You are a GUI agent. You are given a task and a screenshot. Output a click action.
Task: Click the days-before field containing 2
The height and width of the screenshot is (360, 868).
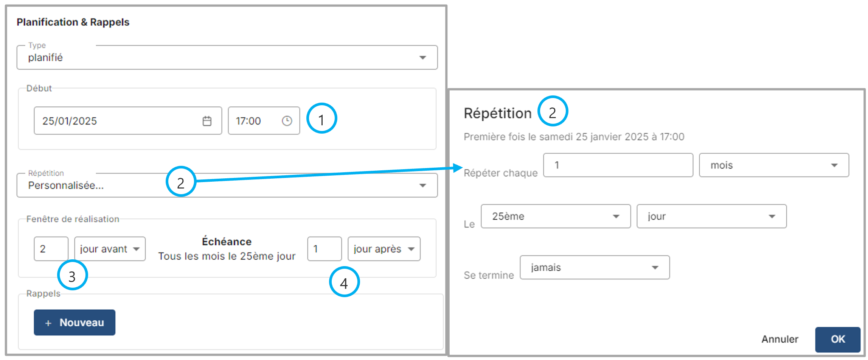point(51,249)
